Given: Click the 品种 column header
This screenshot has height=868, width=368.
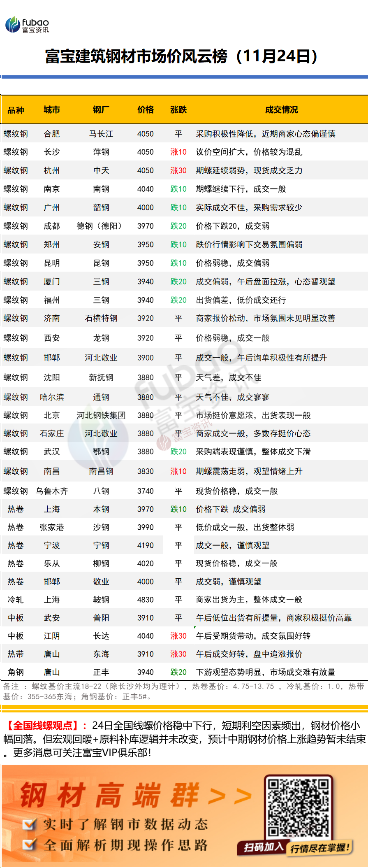Looking at the screenshot, I should click(x=16, y=110).
